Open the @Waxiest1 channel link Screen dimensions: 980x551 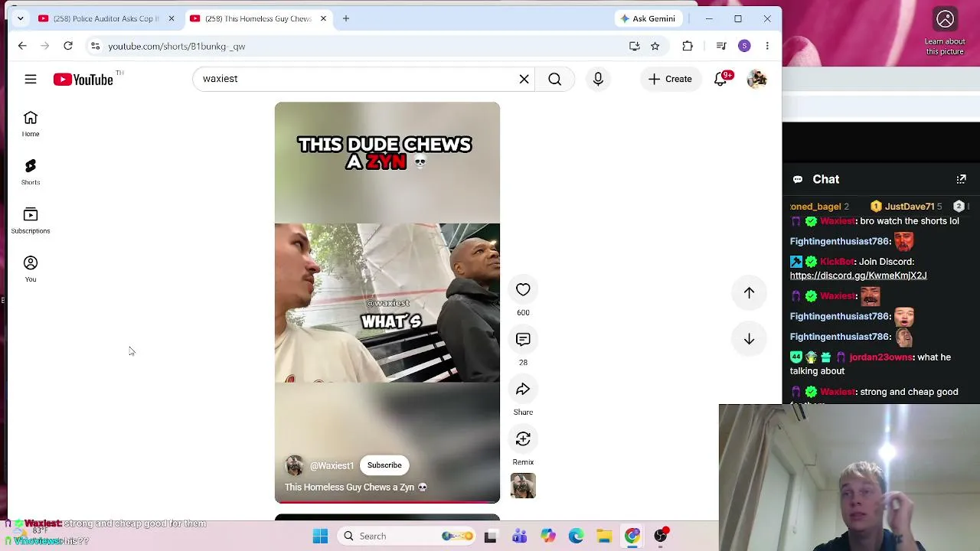332,465
